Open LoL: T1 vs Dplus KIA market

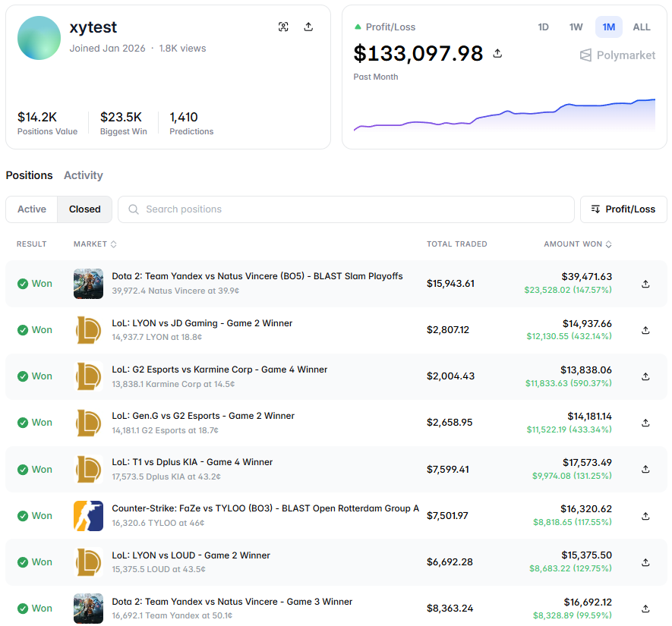(x=192, y=462)
